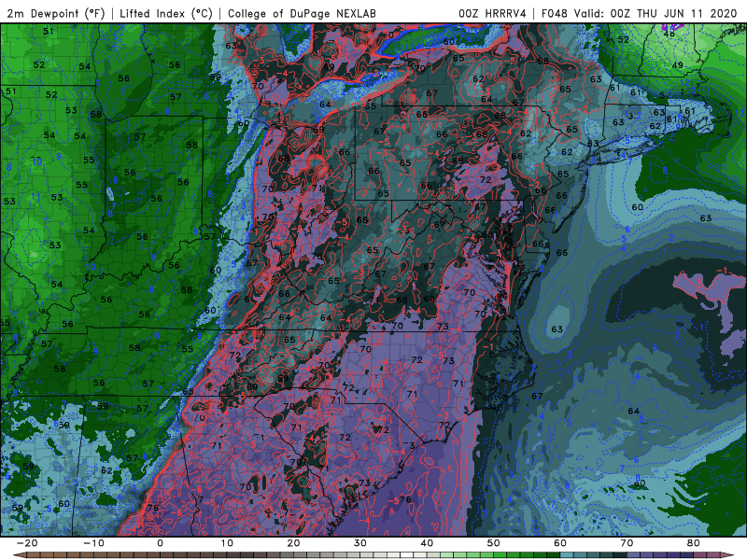Click the '2m Dewpoint (°F)' title text
This screenshot has width=747, height=560.
click(x=56, y=13)
